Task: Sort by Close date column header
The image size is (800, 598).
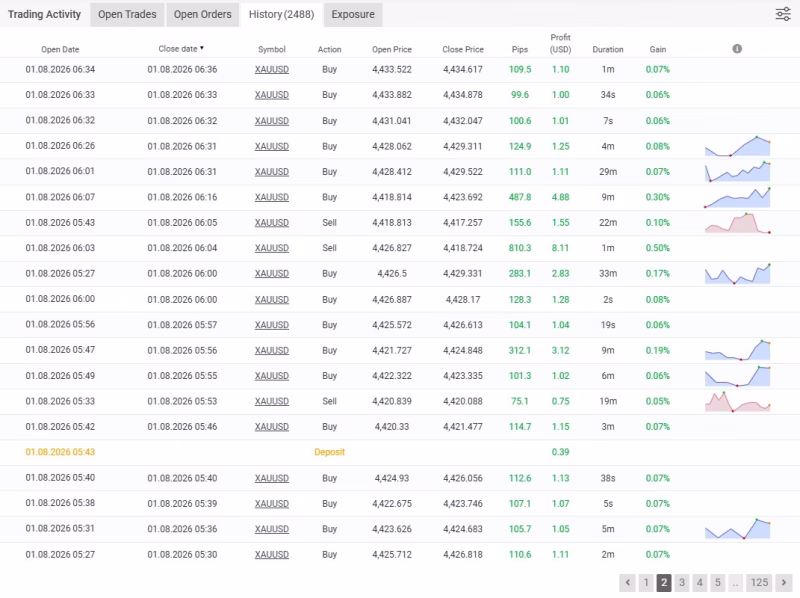Action: (x=180, y=48)
